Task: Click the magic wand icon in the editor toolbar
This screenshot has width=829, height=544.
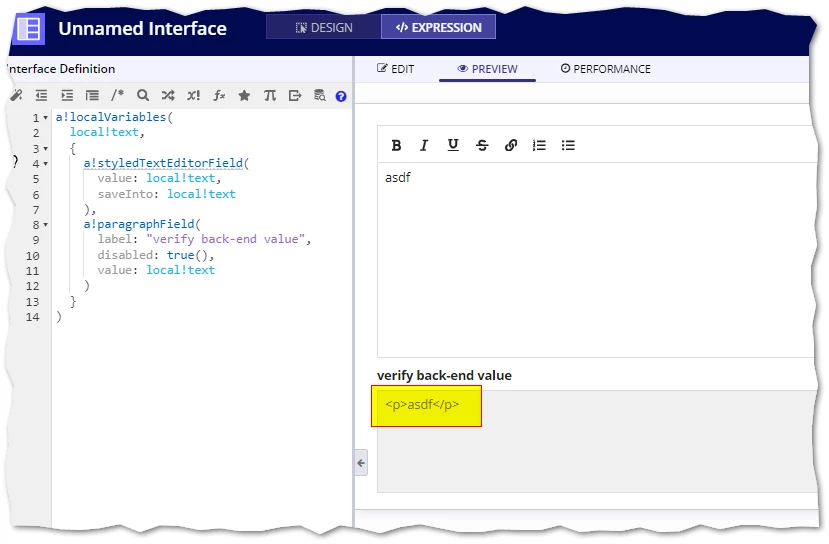Action: point(16,96)
